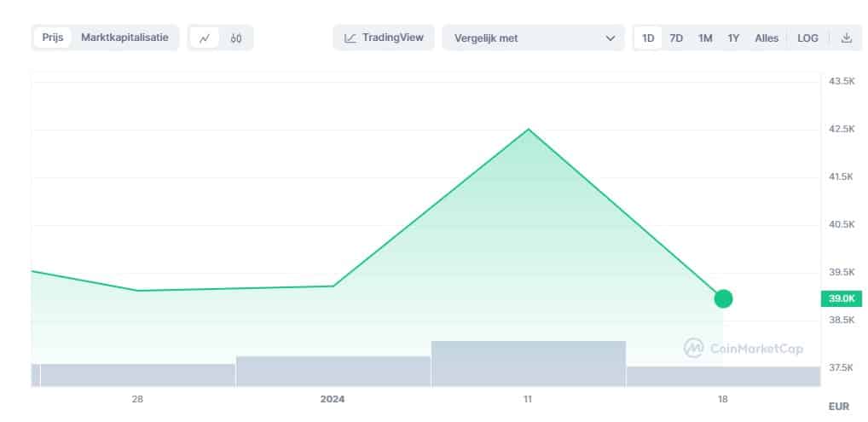
Task: Toggle the LOG scale option
Action: (x=807, y=38)
